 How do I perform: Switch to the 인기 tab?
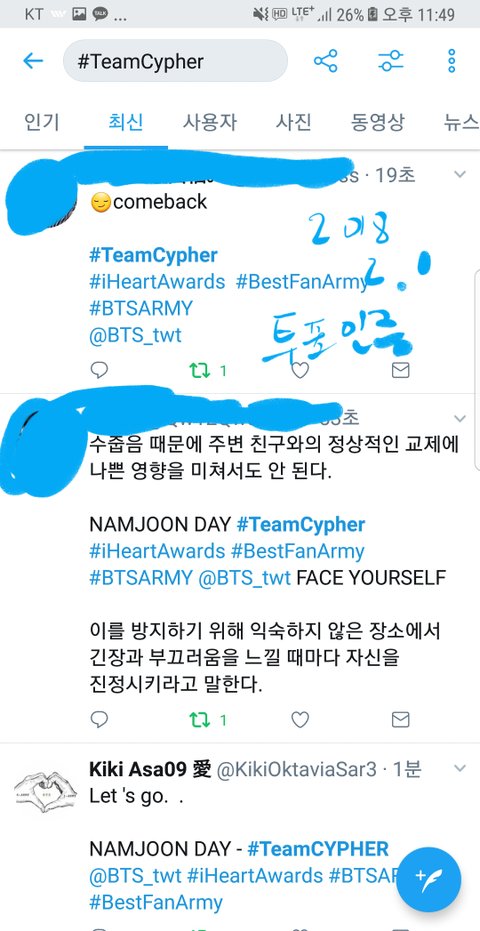point(42,122)
